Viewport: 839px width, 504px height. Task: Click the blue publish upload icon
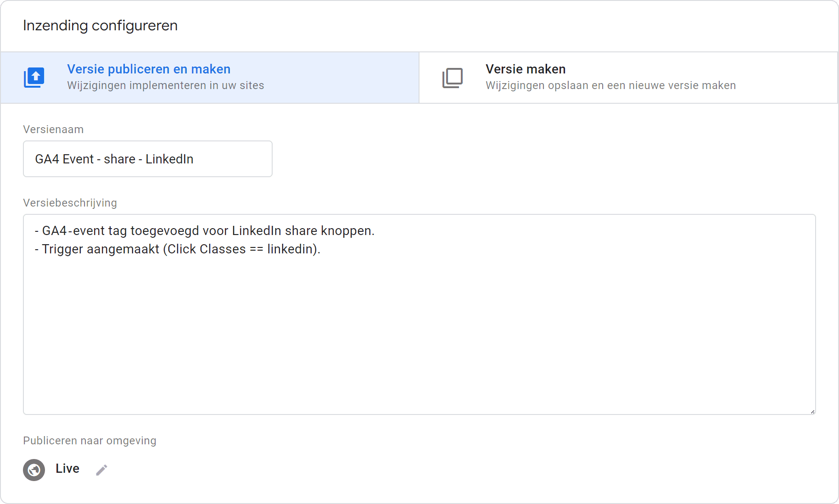pos(34,78)
